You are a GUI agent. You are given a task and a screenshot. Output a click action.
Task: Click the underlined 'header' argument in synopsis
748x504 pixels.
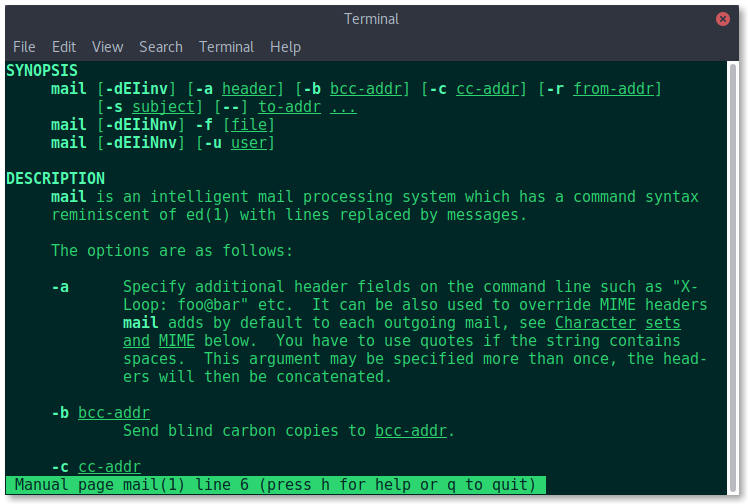249,89
